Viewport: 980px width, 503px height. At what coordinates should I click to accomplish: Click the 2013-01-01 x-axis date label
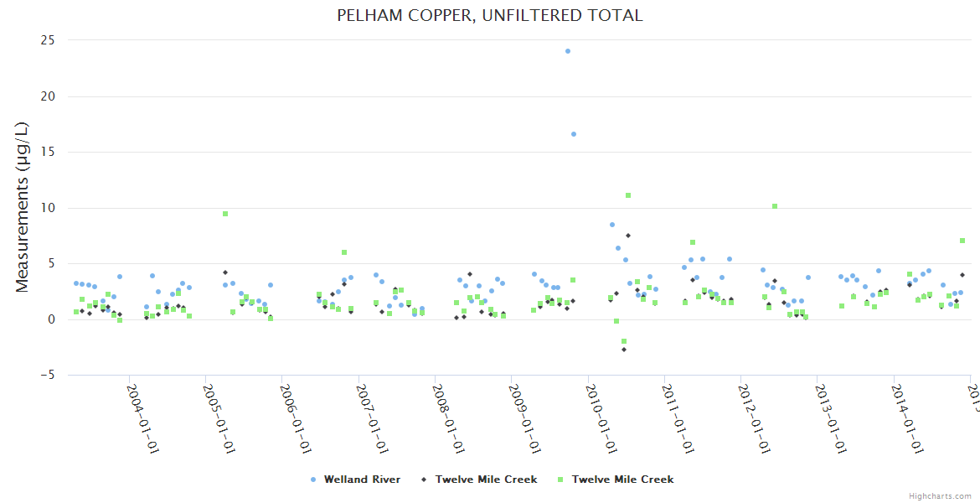pos(831,417)
